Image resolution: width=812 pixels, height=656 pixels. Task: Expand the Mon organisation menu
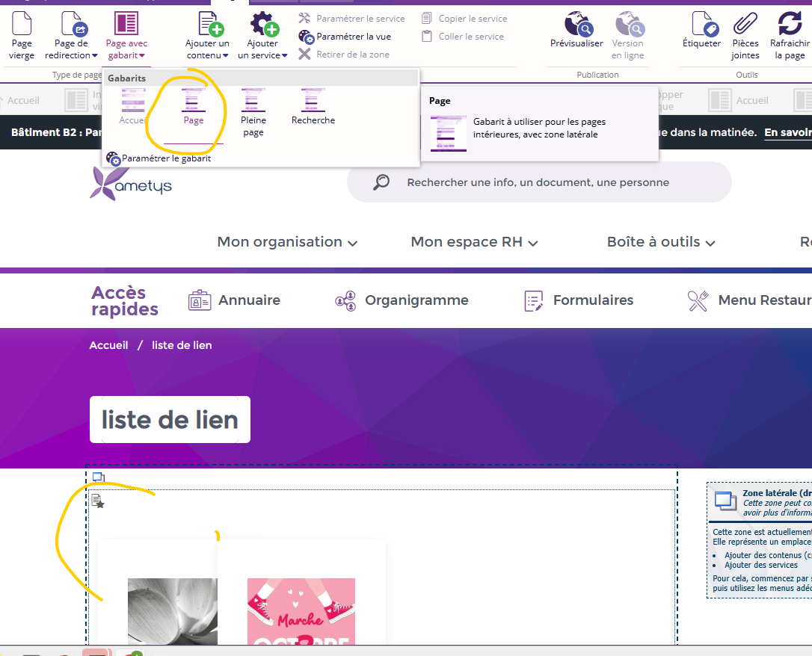tap(287, 242)
